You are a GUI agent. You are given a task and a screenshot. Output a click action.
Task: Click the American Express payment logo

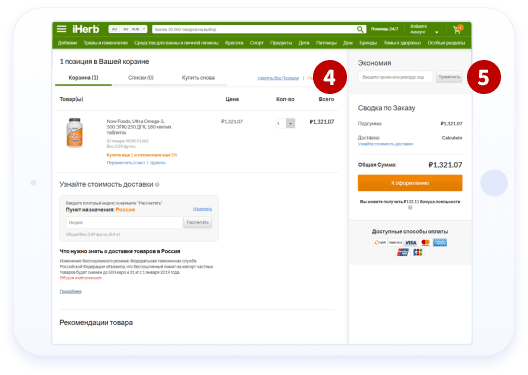click(440, 243)
